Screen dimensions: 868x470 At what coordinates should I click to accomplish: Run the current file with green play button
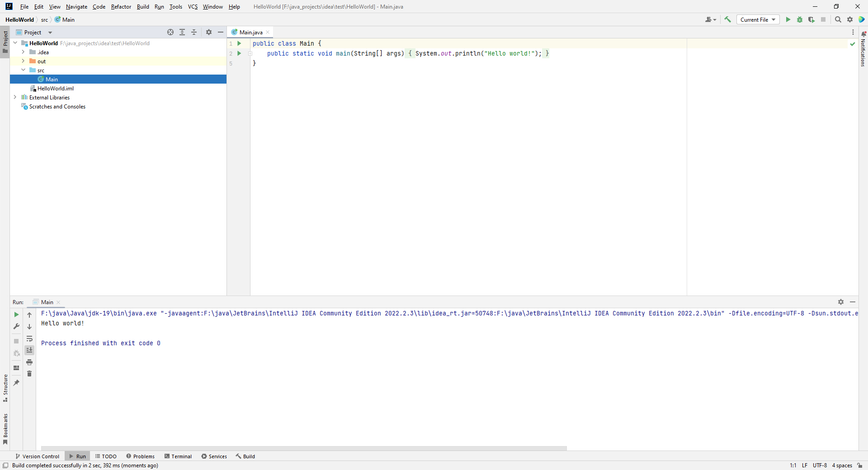coord(788,19)
